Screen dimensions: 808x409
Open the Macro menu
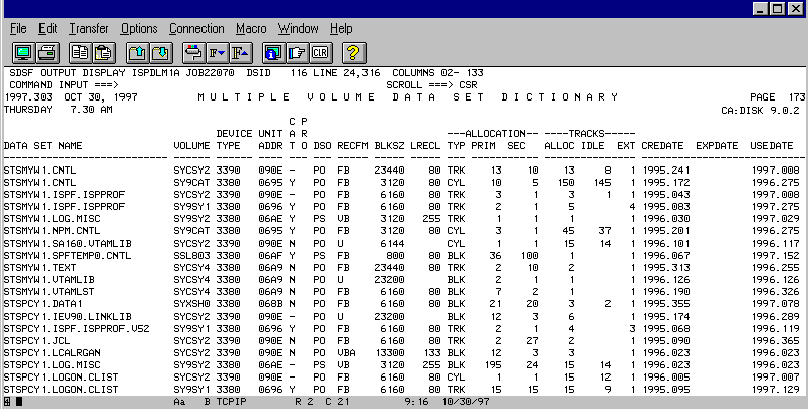click(x=251, y=29)
